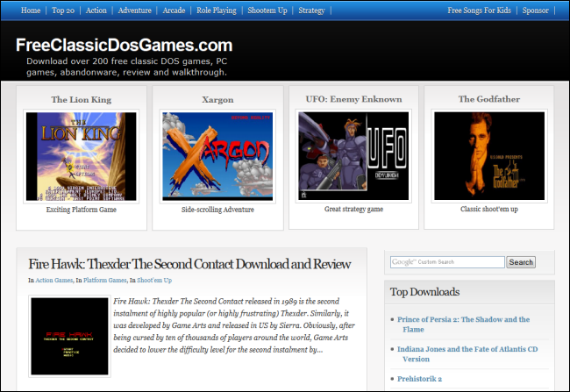Screen dimensions: 570x392
Task: Click The Godfather game thumbnail
Action: pos(489,156)
